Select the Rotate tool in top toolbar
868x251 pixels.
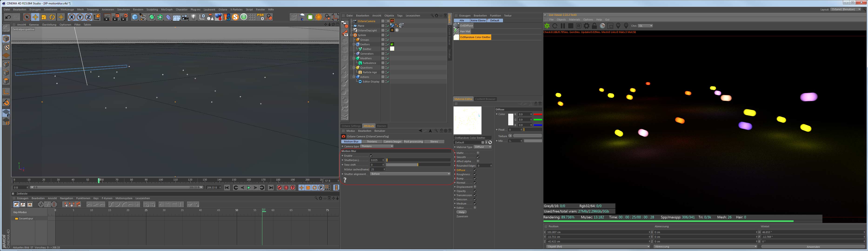click(x=52, y=17)
